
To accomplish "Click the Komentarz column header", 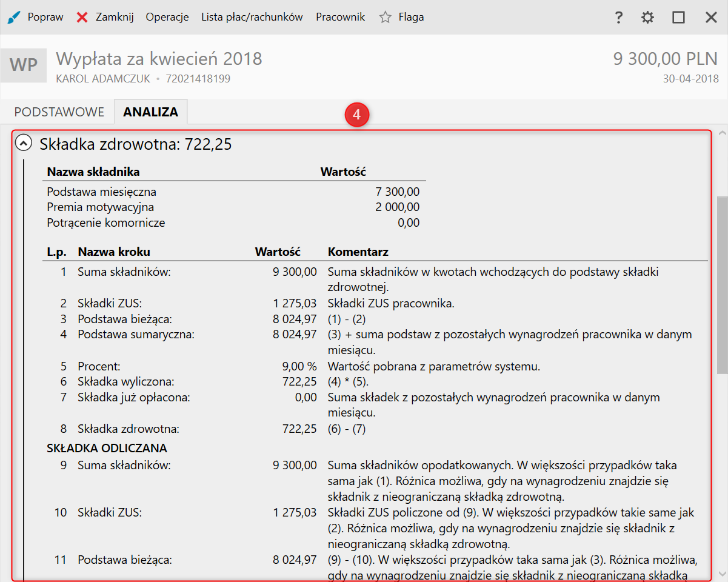I will pos(358,252).
